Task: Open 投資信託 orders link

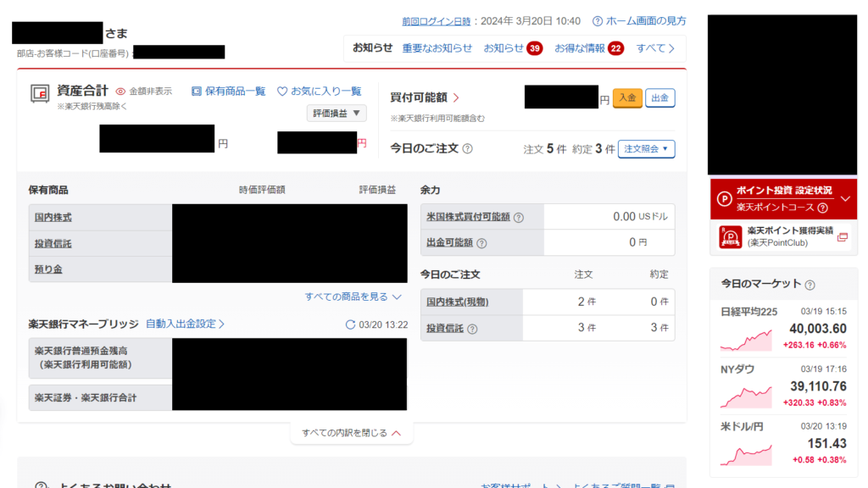Action: click(x=445, y=329)
